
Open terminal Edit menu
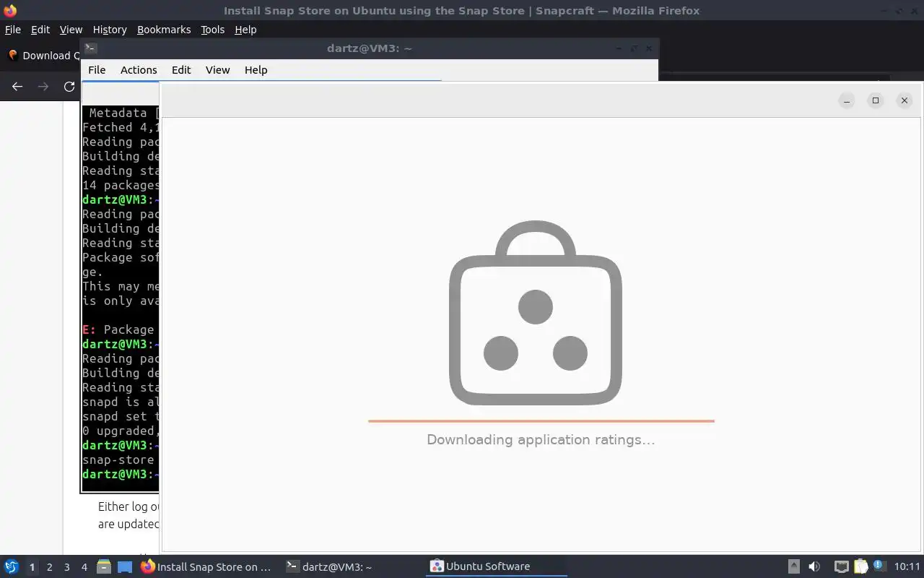[x=181, y=70]
